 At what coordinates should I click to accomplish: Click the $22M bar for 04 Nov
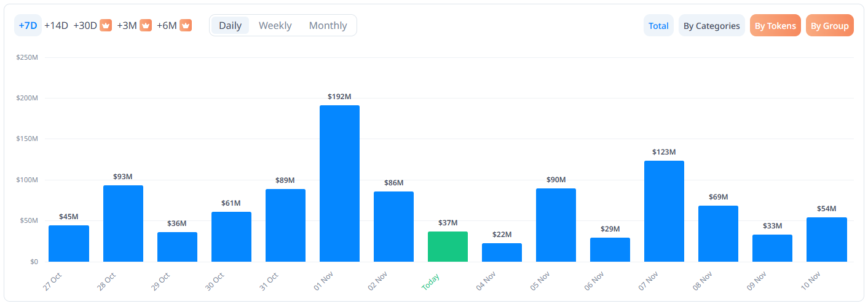502,252
